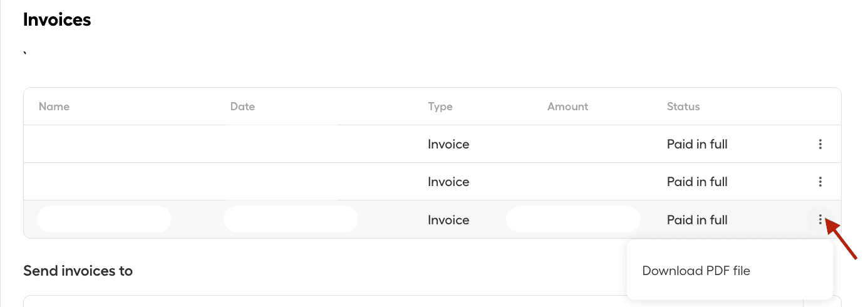Click the redacted date in the highlighted row
Image resolution: width=868 pixels, height=307 pixels.
tap(291, 219)
